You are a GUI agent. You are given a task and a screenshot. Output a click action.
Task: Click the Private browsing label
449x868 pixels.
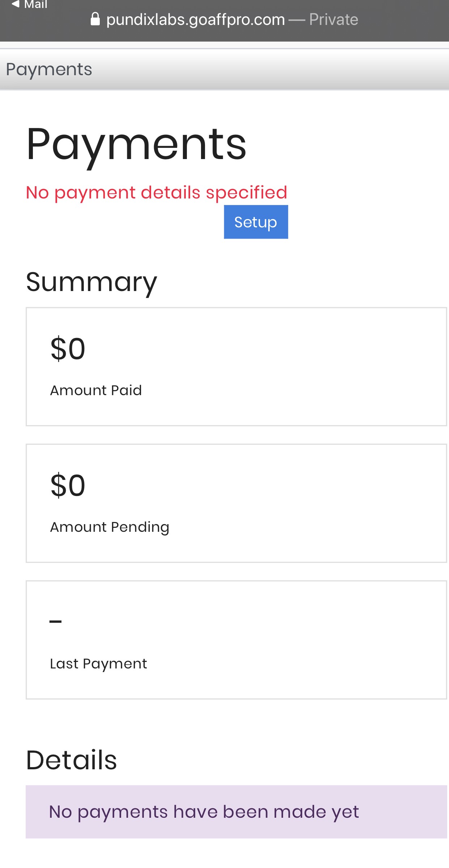pos(333,20)
